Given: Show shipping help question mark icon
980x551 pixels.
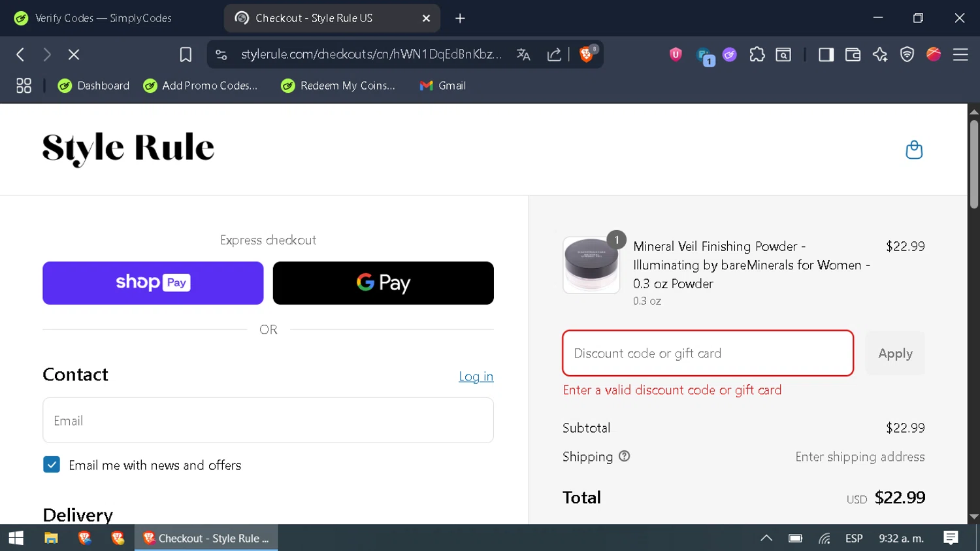Looking at the screenshot, I should point(625,456).
